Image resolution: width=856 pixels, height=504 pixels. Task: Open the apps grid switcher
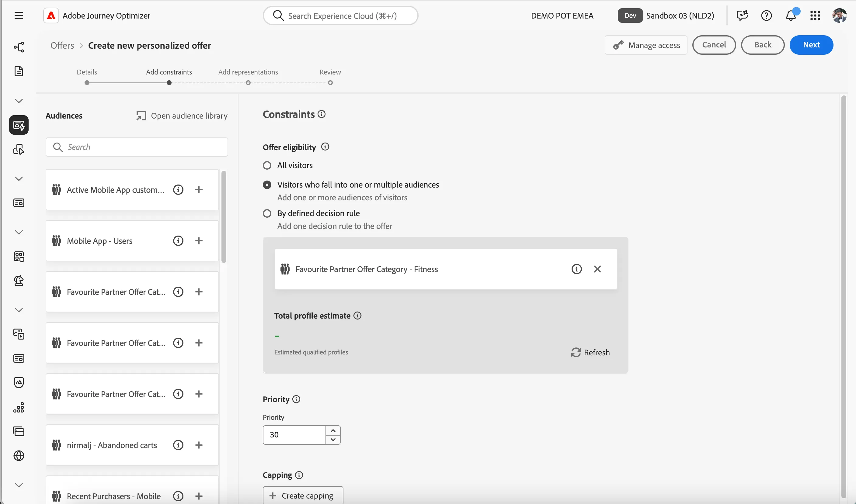[815, 16]
